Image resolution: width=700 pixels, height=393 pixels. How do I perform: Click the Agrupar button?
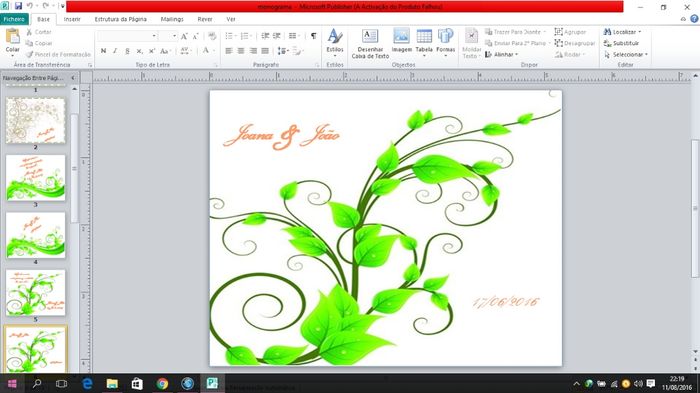click(x=570, y=32)
